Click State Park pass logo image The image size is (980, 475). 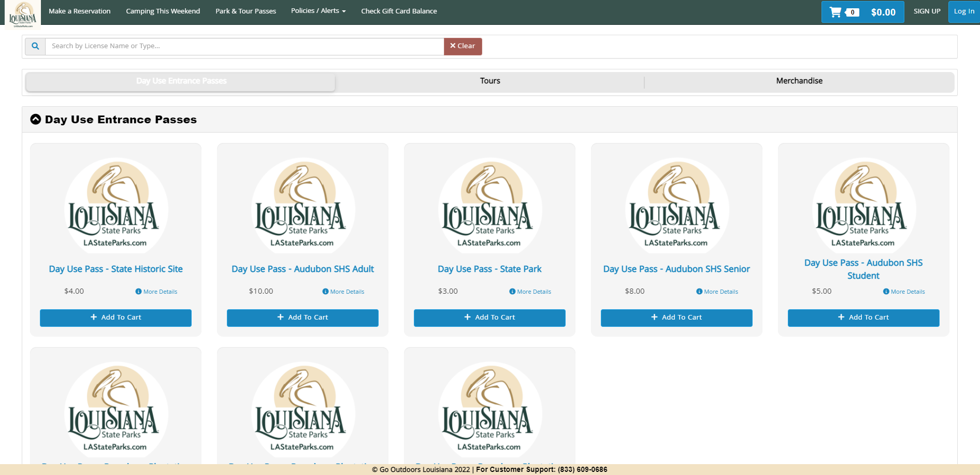490,206
